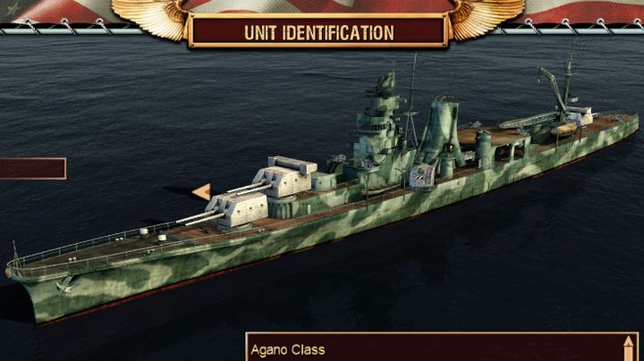Click the left golden wing emblem
Viewport: 644px width, 361px height.
pos(150,17)
